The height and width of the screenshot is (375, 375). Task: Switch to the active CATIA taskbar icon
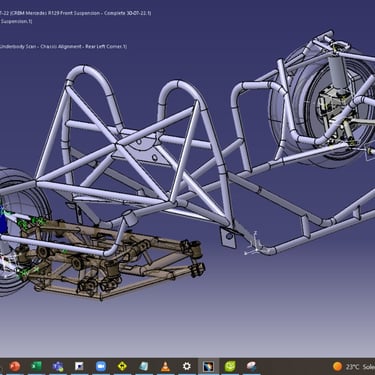208,367
